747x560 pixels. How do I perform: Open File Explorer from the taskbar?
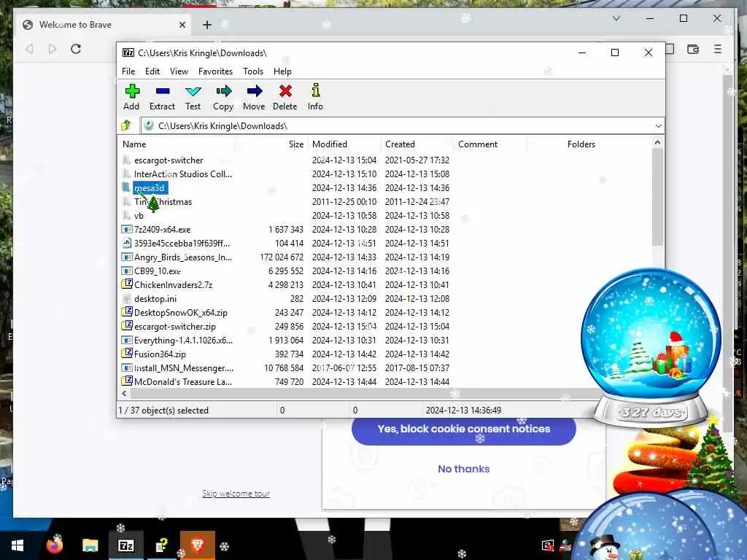[x=90, y=545]
